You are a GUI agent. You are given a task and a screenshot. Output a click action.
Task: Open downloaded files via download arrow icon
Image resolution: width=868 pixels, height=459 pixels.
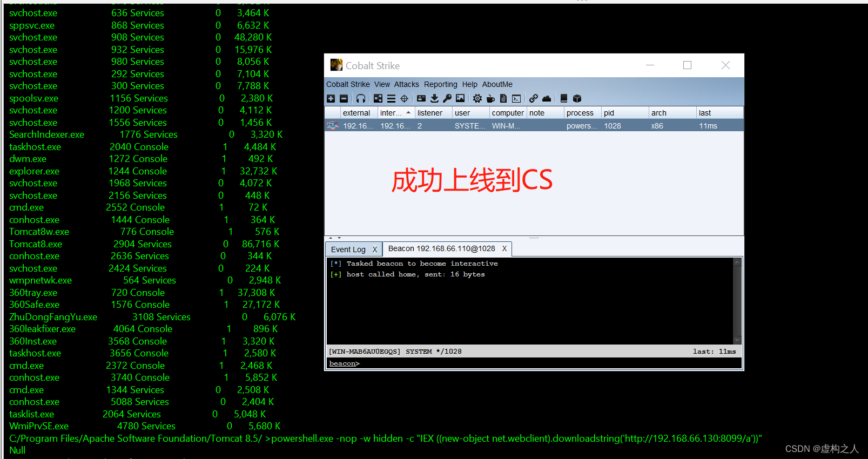pyautogui.click(x=434, y=98)
